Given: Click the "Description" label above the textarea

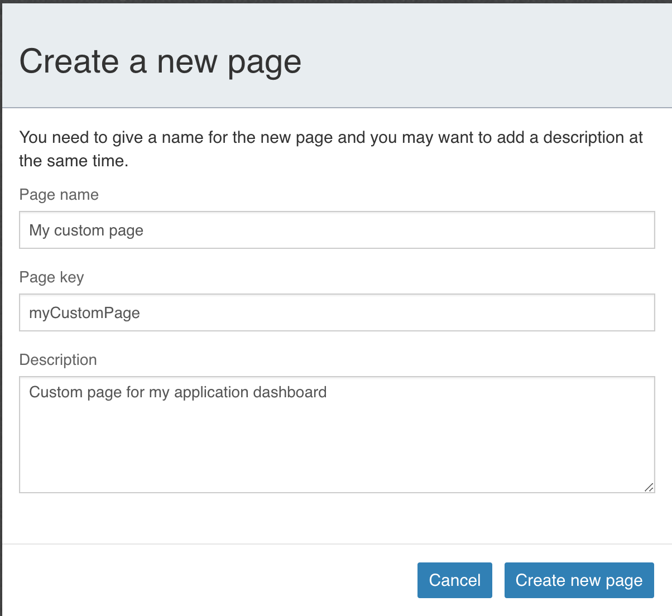Looking at the screenshot, I should [x=58, y=360].
